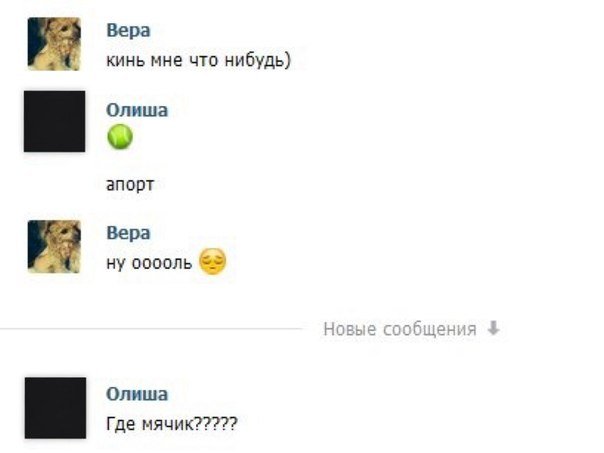Open Вера's profile from the first message name

tap(128, 31)
